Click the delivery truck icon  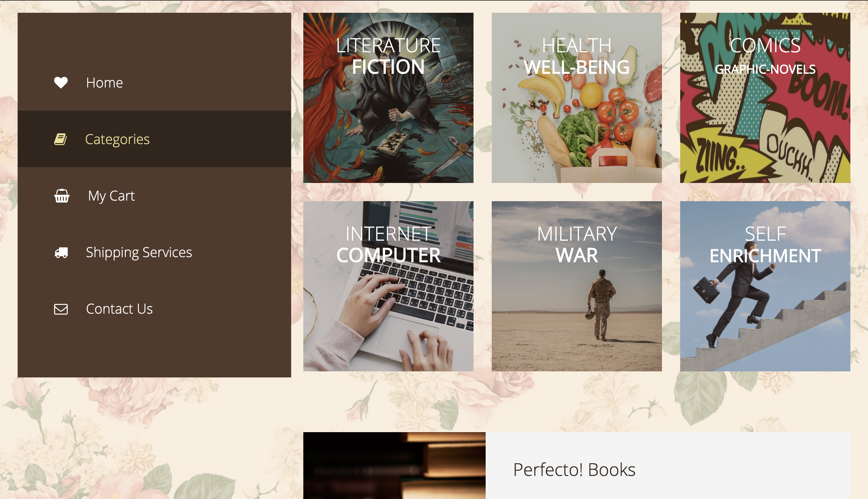61,253
